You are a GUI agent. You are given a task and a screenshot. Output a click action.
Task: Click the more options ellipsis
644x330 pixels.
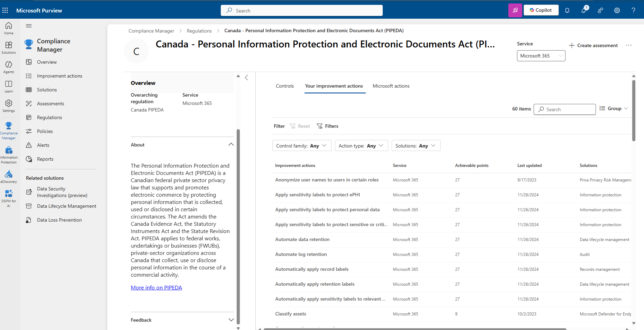629,45
